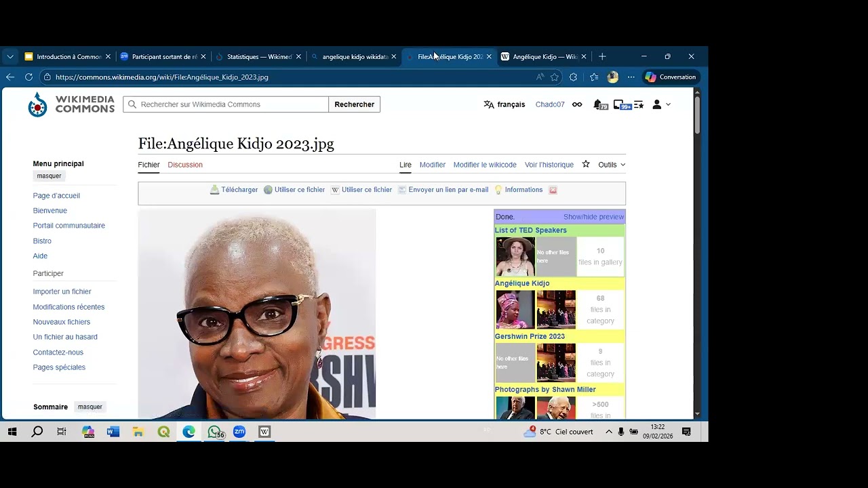Open List of TED Speakers gallery link
The image size is (868, 488).
pyautogui.click(x=530, y=230)
